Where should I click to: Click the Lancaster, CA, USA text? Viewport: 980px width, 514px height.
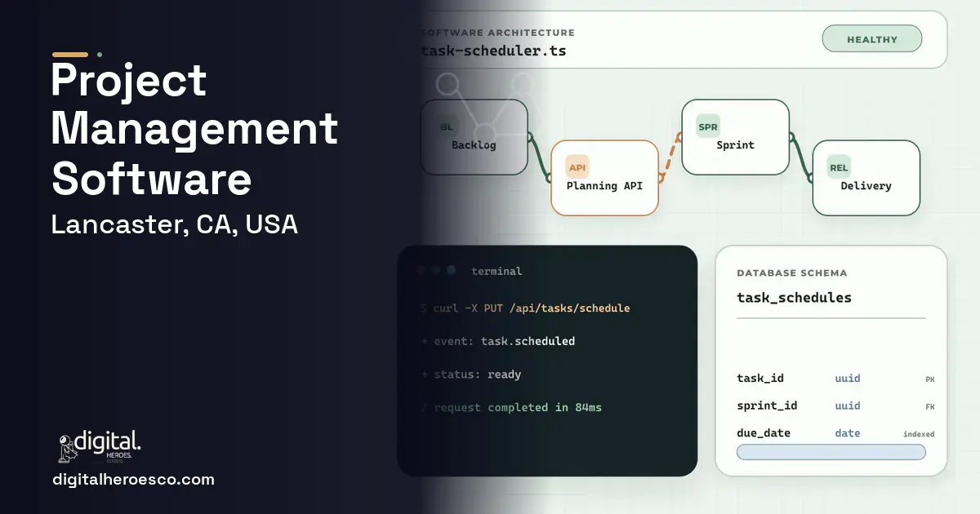tap(175, 224)
